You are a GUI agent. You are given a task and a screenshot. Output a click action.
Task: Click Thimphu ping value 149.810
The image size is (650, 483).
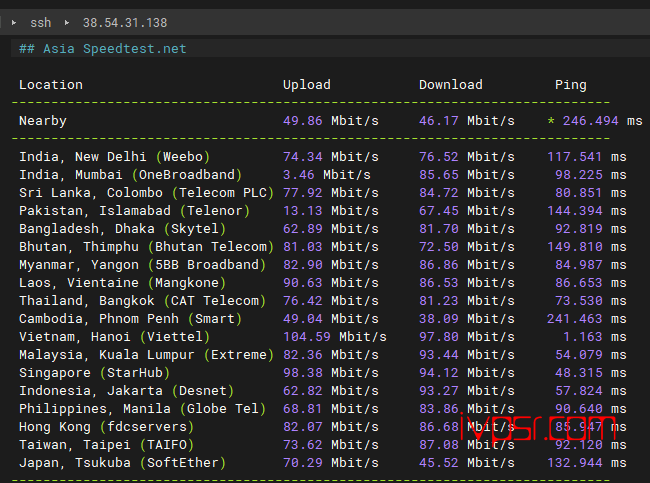pyautogui.click(x=574, y=247)
